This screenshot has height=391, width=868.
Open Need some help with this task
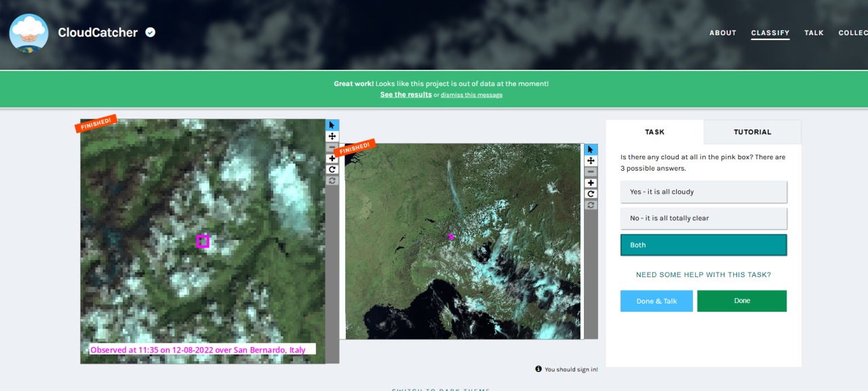point(703,275)
